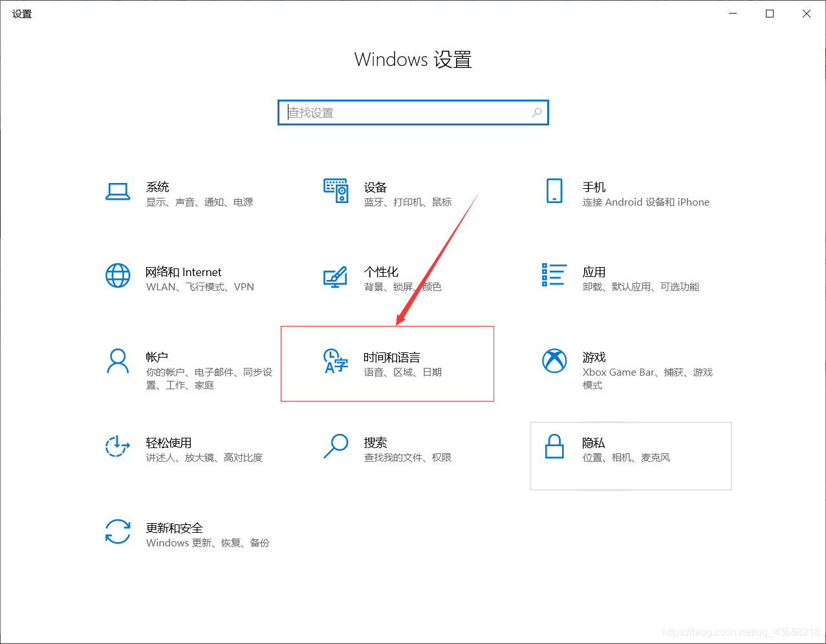Click the search magnifier in 查找设置 box

tap(537, 113)
